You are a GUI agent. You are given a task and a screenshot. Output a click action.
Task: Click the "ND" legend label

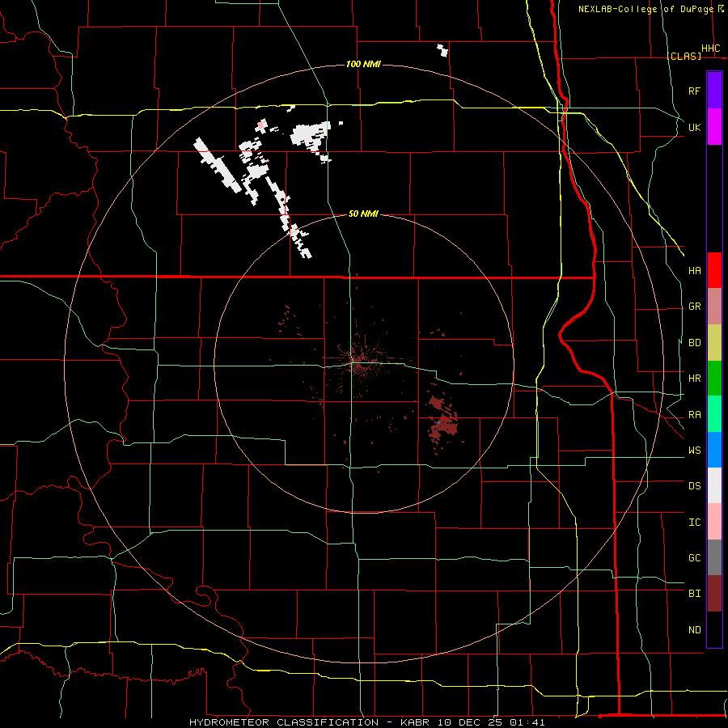694,630
